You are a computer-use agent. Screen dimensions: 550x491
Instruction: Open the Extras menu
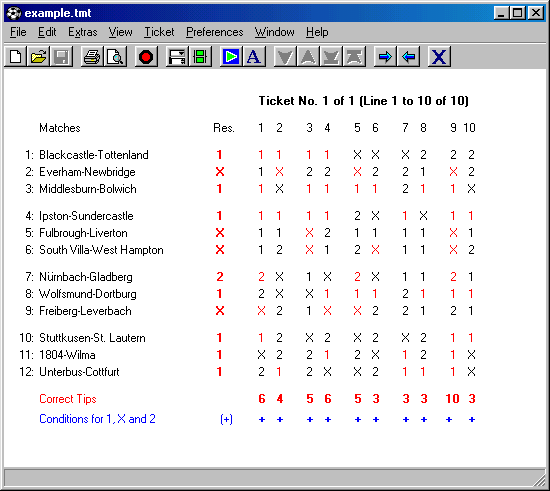[82, 32]
